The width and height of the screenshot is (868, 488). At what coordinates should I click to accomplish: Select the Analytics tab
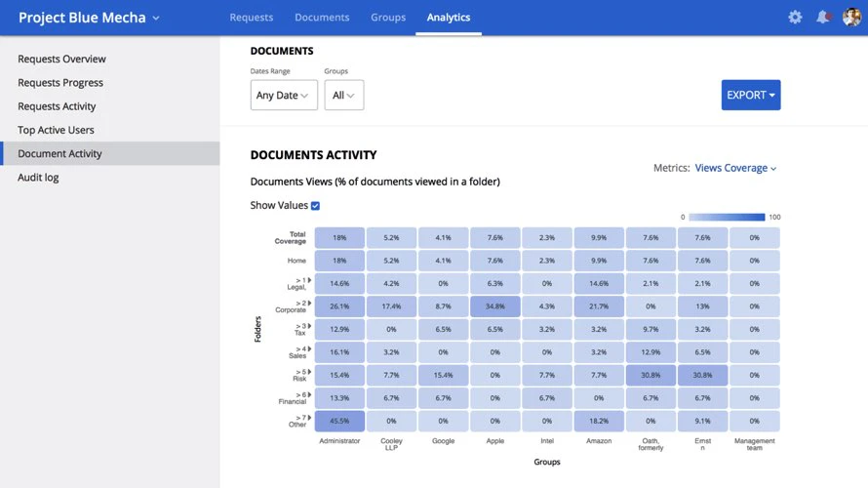click(449, 18)
